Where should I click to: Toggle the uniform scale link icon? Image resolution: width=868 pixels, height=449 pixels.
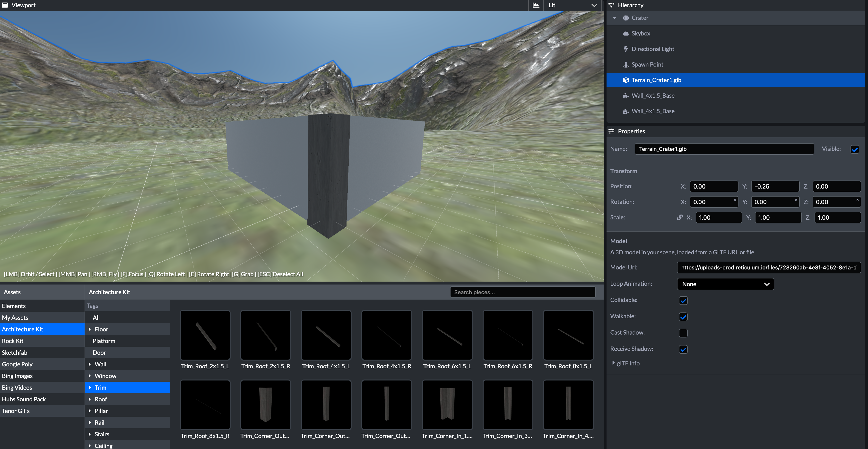tap(680, 218)
